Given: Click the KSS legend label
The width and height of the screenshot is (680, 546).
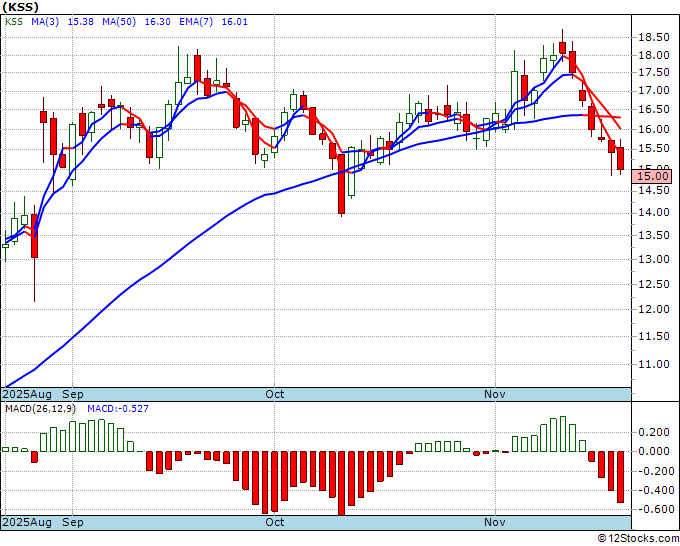Looking at the screenshot, I should [x=14, y=22].
